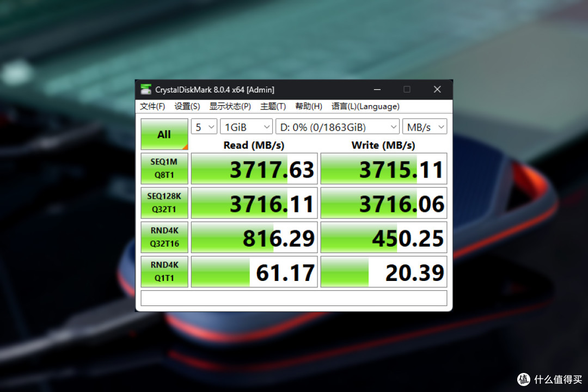Start the RND4K Q1T1 test

(x=164, y=272)
